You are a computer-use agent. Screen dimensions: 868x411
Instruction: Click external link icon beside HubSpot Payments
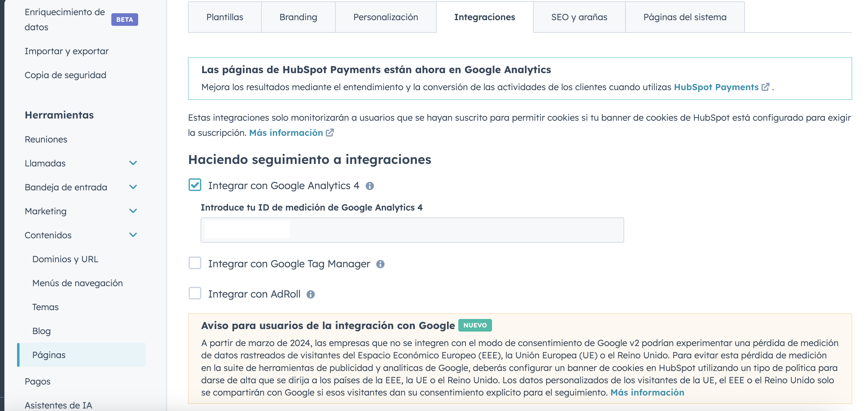pyautogui.click(x=765, y=87)
